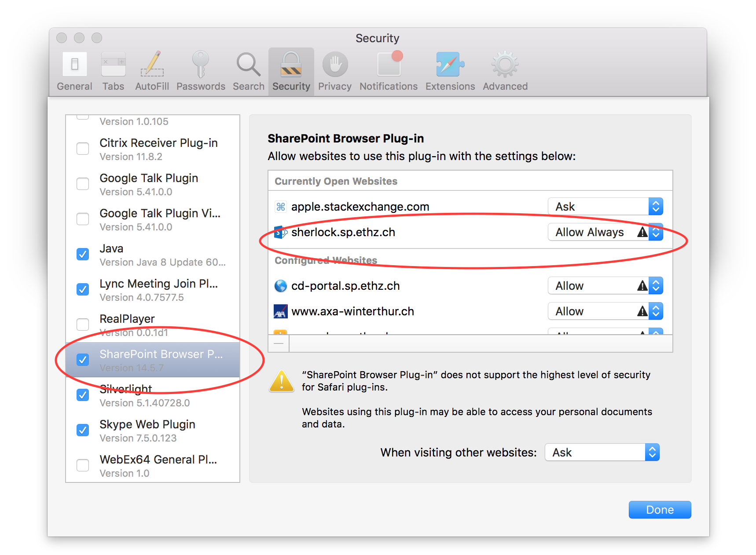The image size is (756, 555).
Task: Click the window close button
Action: point(62,38)
